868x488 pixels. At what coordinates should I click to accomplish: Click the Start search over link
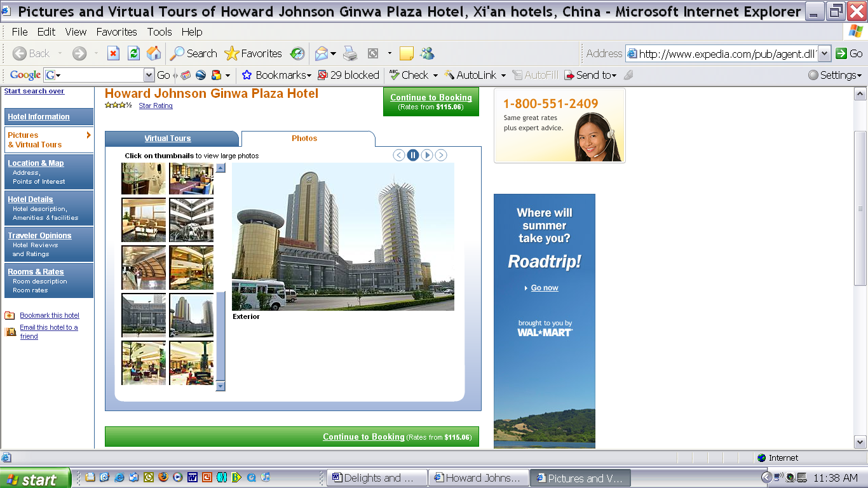click(34, 91)
